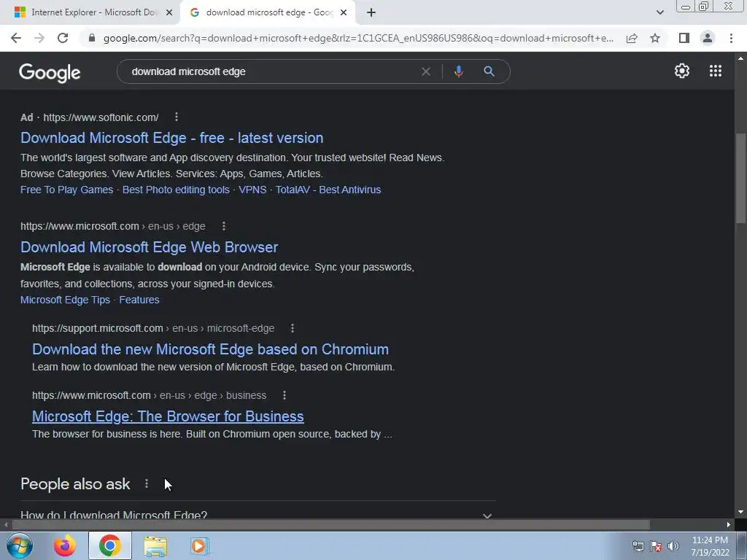Open Google quick settings gear

(x=682, y=71)
